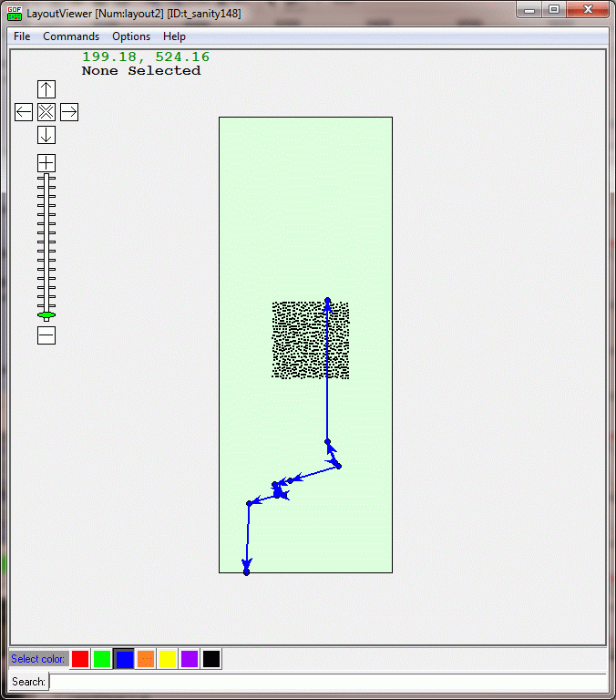Select the green color swatch
The width and height of the screenshot is (616, 700).
coord(102,659)
